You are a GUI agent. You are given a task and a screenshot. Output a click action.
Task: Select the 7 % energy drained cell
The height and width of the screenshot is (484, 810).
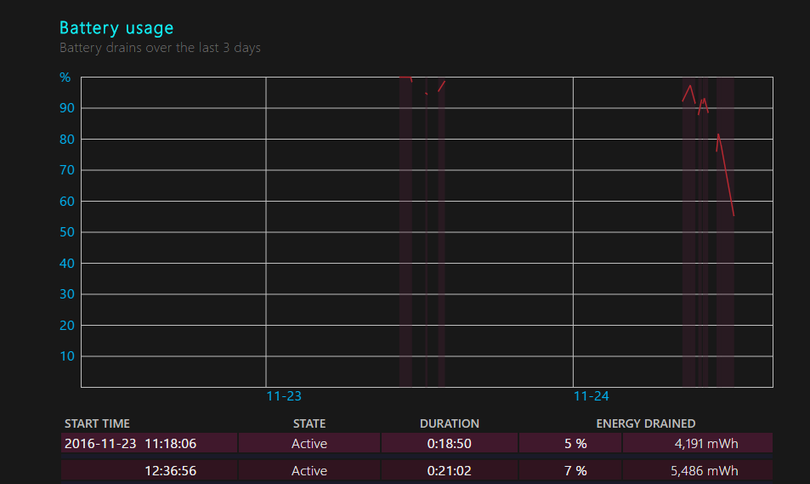575,470
